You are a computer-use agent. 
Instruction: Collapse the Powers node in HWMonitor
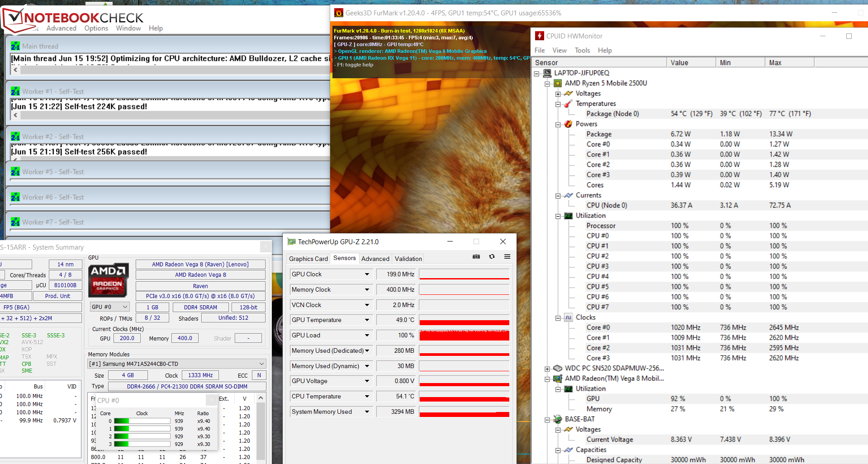click(558, 124)
